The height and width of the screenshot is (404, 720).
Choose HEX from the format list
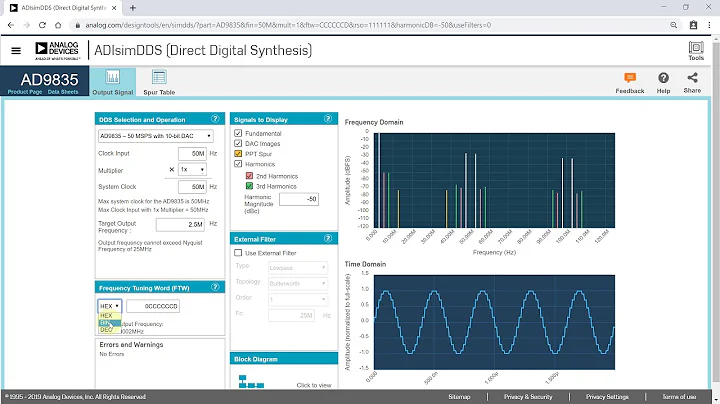tap(110, 315)
